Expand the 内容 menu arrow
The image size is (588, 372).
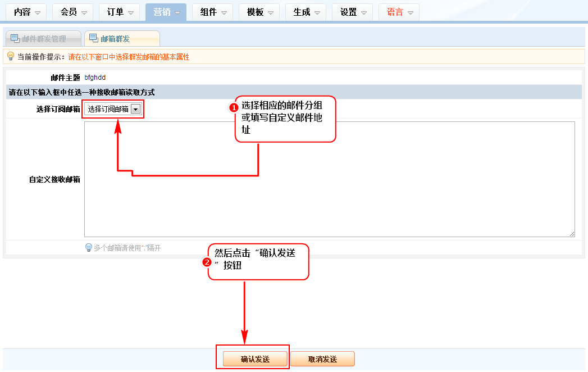(38, 12)
